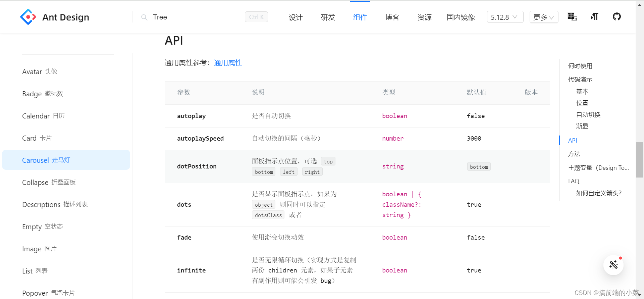Click the left code tag

[x=288, y=172]
